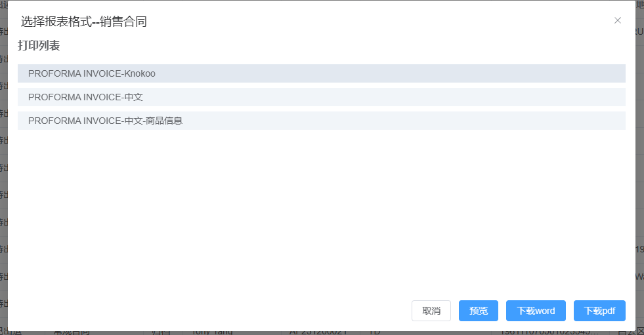The height and width of the screenshot is (335, 644).
Task: Pick PROFORMA INVOICE-中文-商品信息 template
Action: (x=322, y=121)
